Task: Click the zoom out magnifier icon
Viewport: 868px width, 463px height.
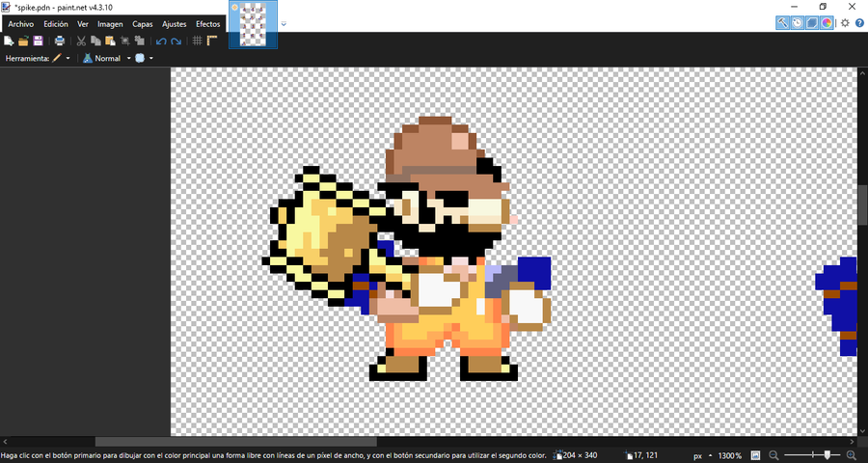Action: pyautogui.click(x=773, y=455)
